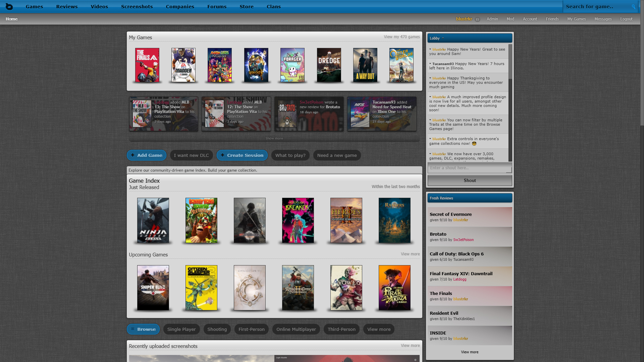
Task: Open View my 470 games link
Action: [401, 37]
